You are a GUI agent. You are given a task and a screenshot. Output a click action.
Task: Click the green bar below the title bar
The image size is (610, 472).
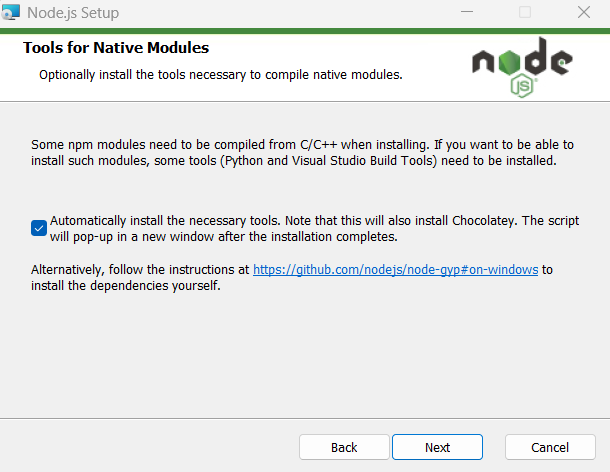[x=305, y=31]
